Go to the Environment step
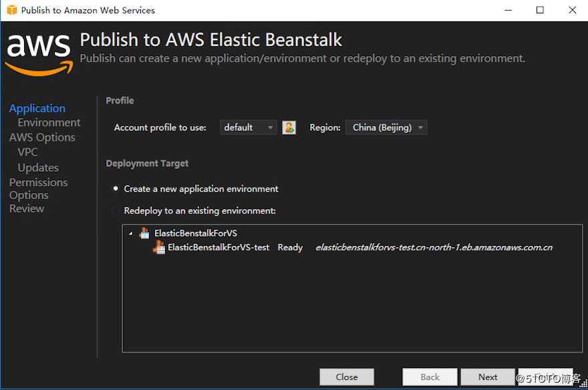588x390 pixels. pos(49,123)
